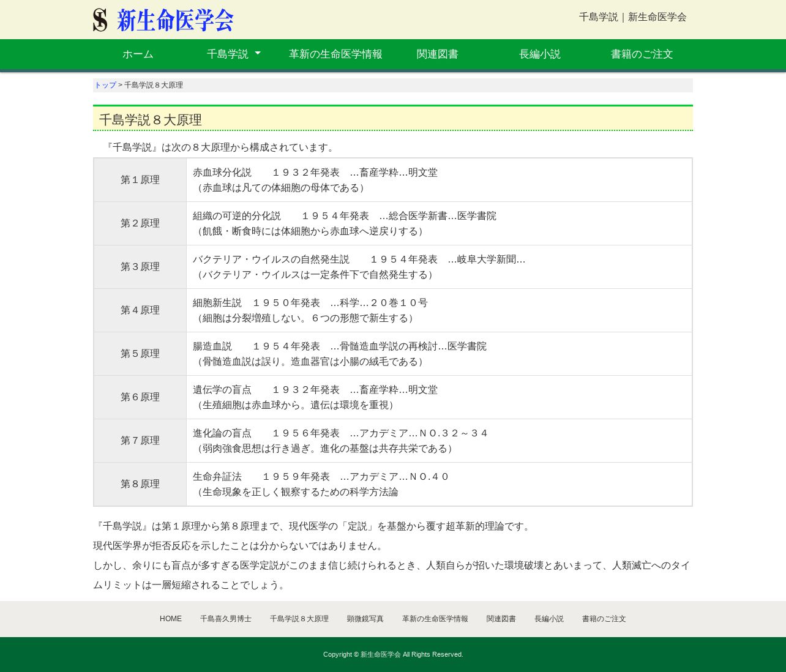Click the 組織の可逆的分化説 description cell

pyautogui.click(x=439, y=223)
